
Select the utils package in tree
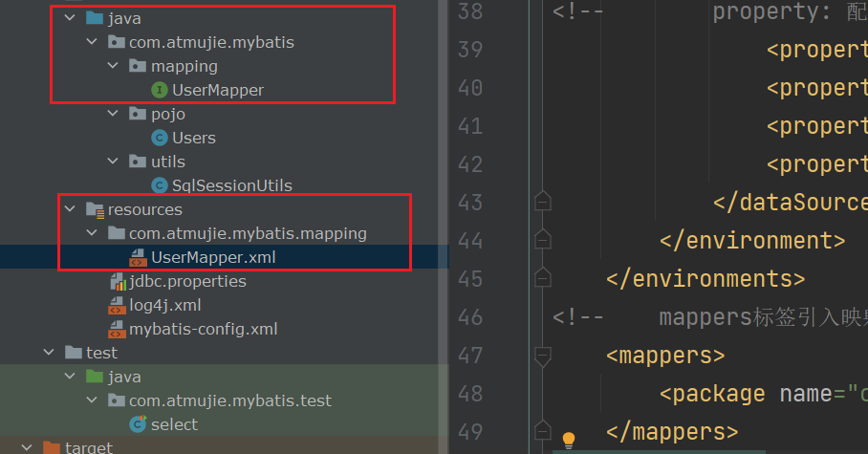click(x=167, y=162)
